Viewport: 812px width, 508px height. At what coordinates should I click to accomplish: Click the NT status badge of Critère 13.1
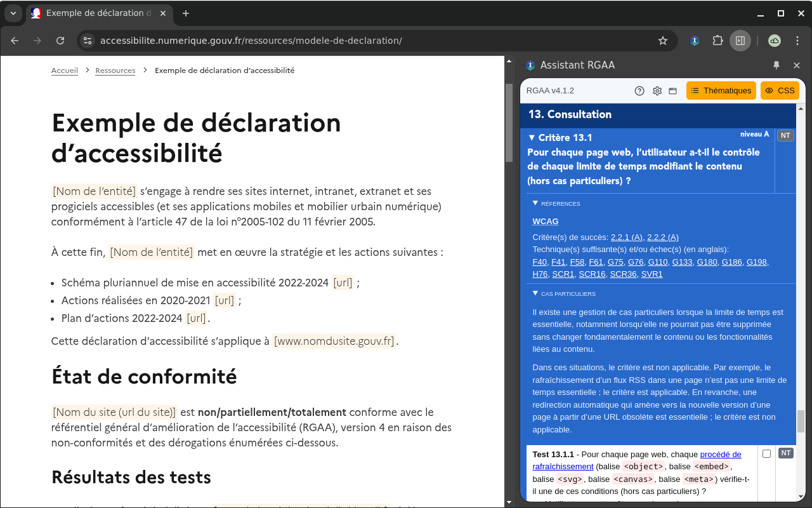click(785, 135)
